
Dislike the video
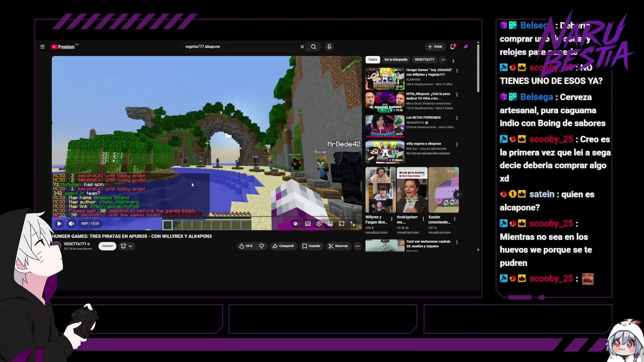[261, 246]
